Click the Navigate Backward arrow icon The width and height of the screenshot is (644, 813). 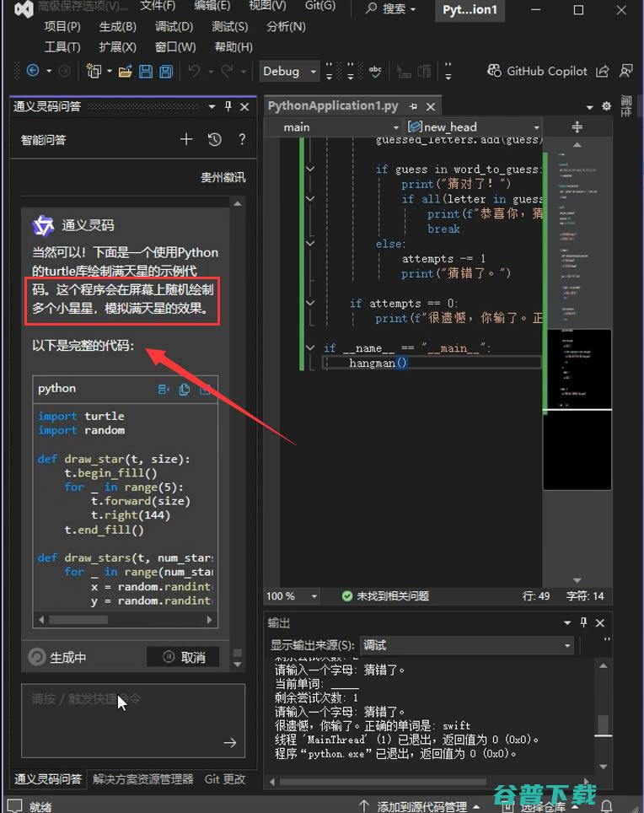(x=33, y=71)
